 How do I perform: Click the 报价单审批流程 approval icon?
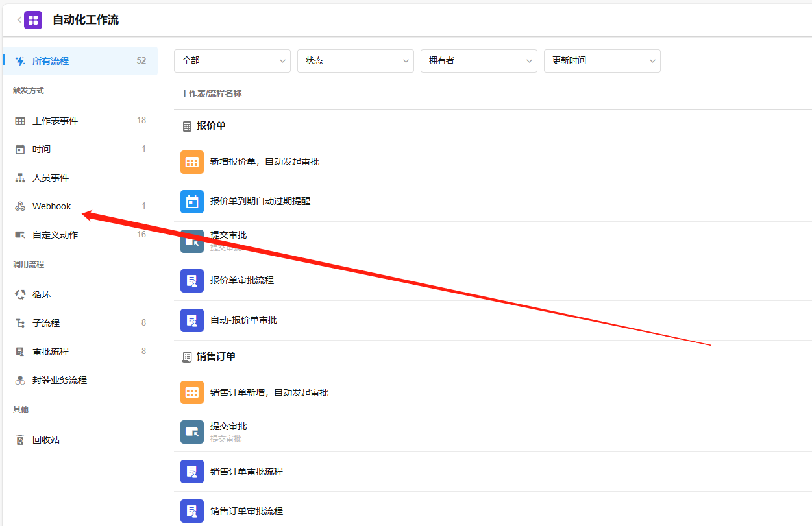click(191, 281)
